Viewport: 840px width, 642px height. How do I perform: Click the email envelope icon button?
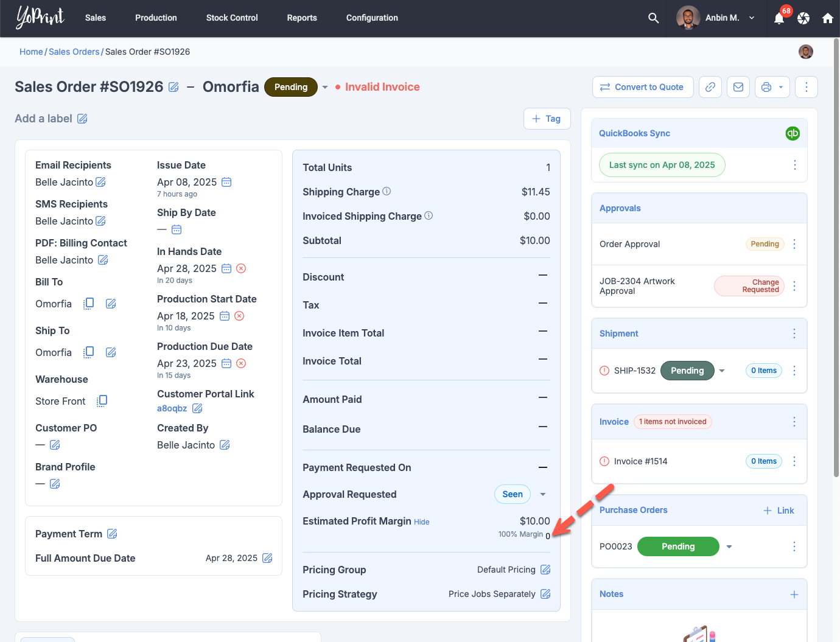pyautogui.click(x=738, y=87)
